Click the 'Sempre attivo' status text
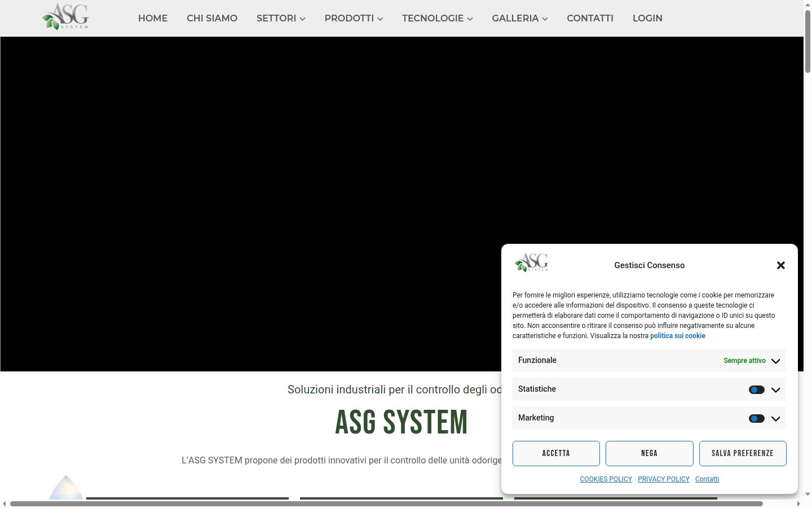 tap(744, 361)
